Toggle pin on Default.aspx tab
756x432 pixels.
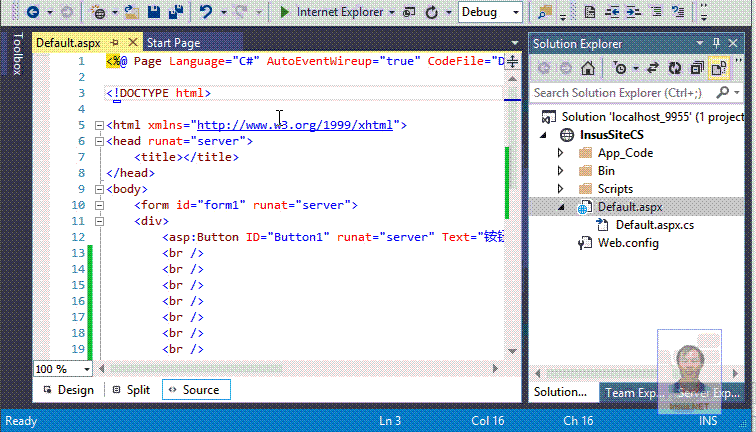114,44
